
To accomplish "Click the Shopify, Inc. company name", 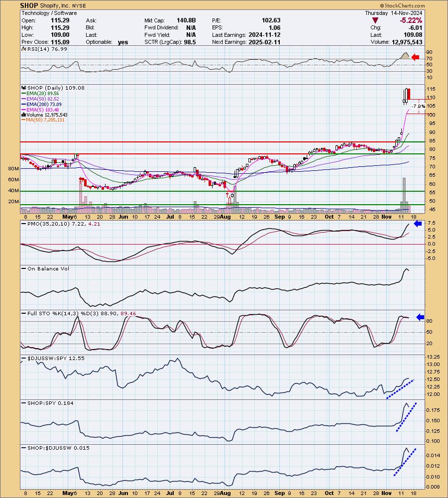I will pos(55,5).
